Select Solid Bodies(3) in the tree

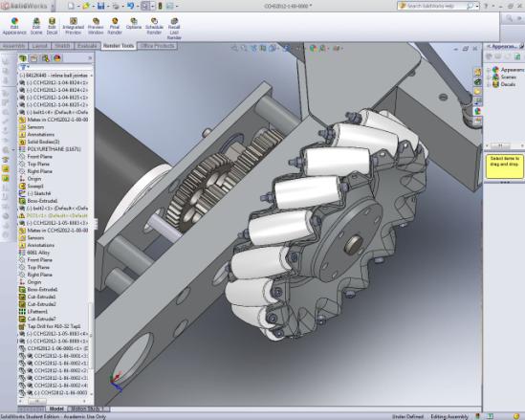coord(39,142)
